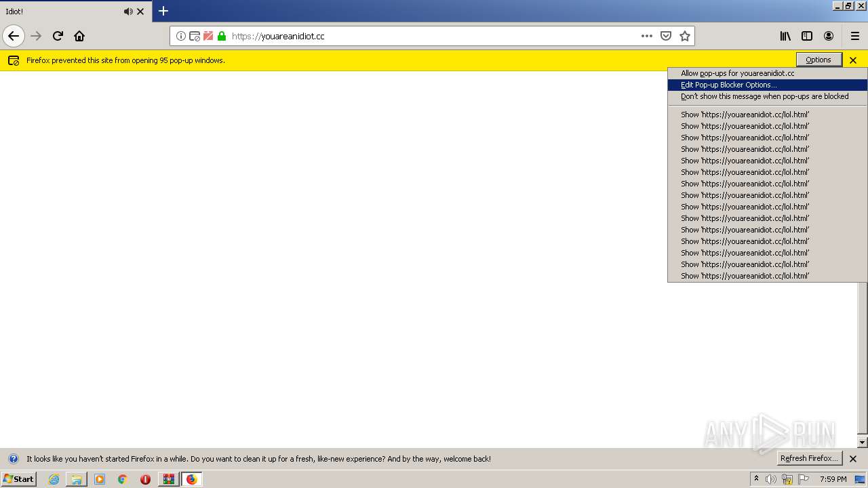Mute the Idiot! tab audio
This screenshot has height=488, width=868.
128,12
